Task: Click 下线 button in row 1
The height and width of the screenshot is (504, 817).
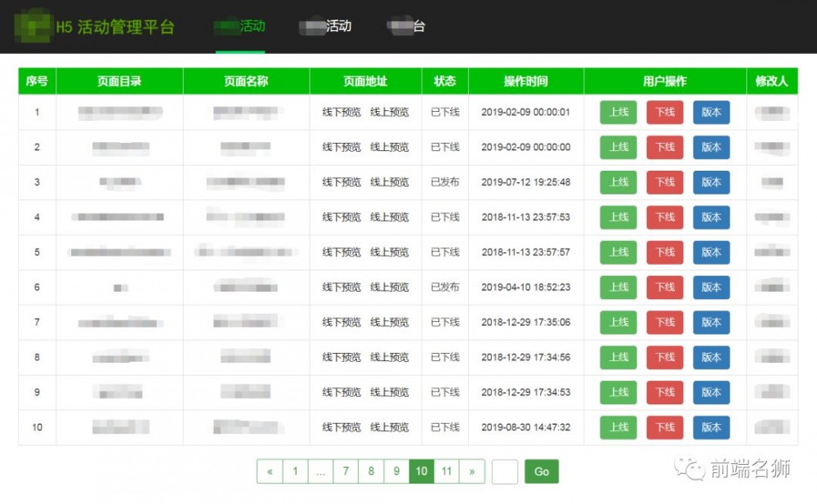Action: (665, 112)
